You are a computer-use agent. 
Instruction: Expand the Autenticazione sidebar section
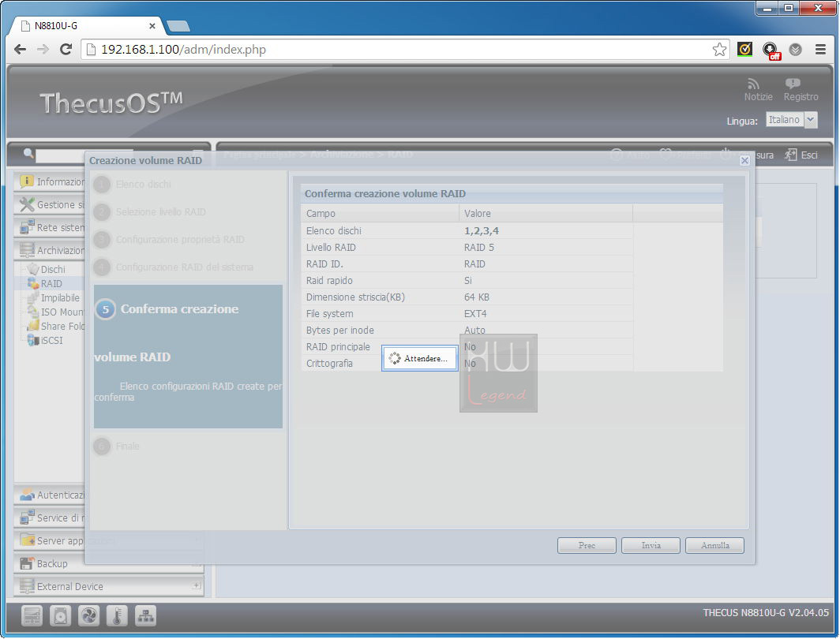(x=49, y=495)
